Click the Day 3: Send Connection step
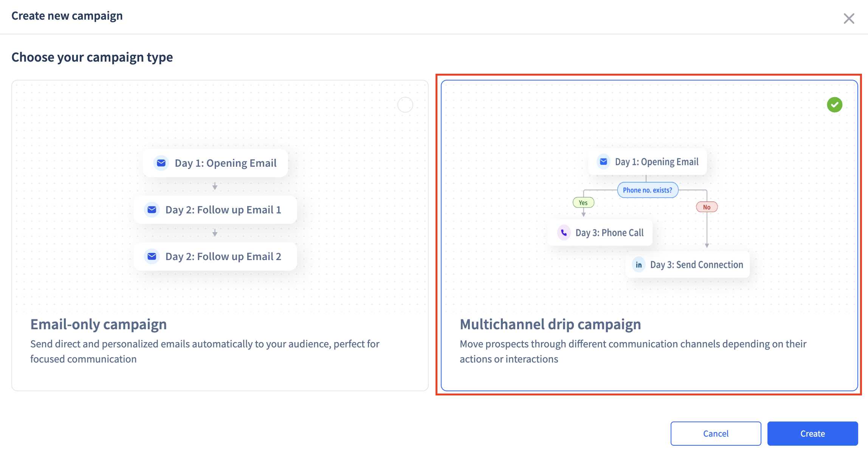 pyautogui.click(x=696, y=265)
